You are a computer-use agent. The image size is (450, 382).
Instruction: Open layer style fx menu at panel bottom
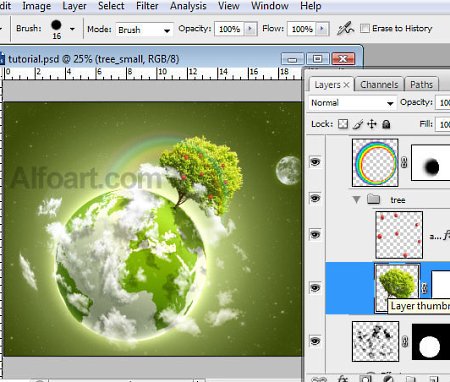click(343, 379)
